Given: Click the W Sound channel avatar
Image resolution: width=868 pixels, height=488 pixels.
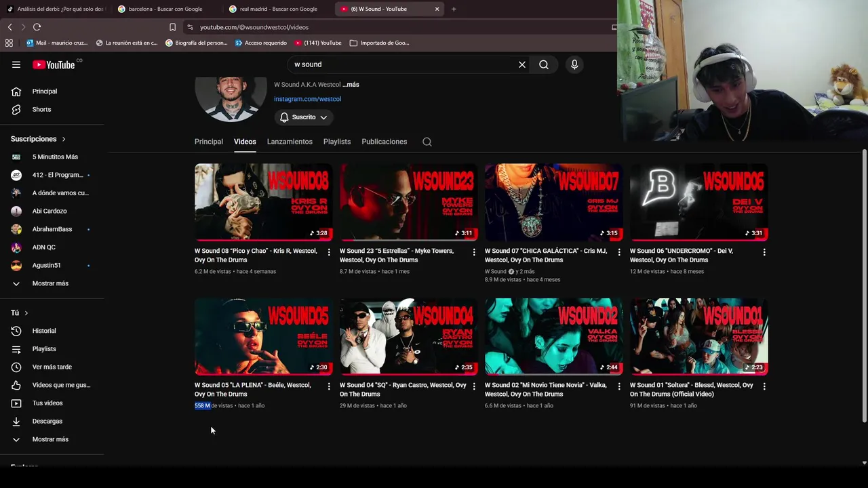Looking at the screenshot, I should point(231,99).
